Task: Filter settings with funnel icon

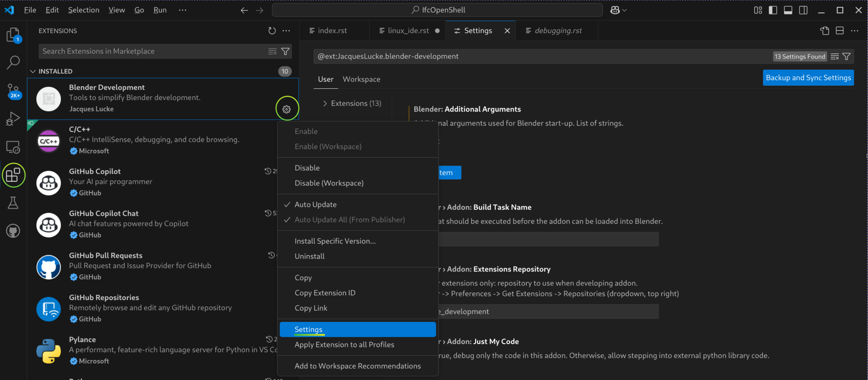Action: (x=847, y=56)
